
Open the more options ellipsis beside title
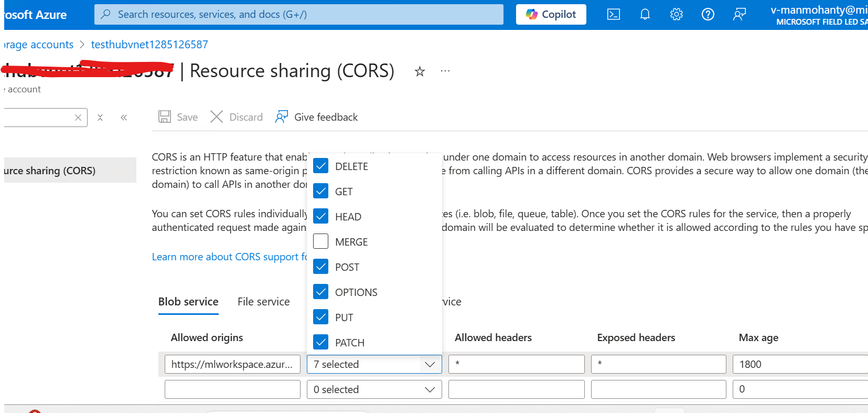click(445, 71)
